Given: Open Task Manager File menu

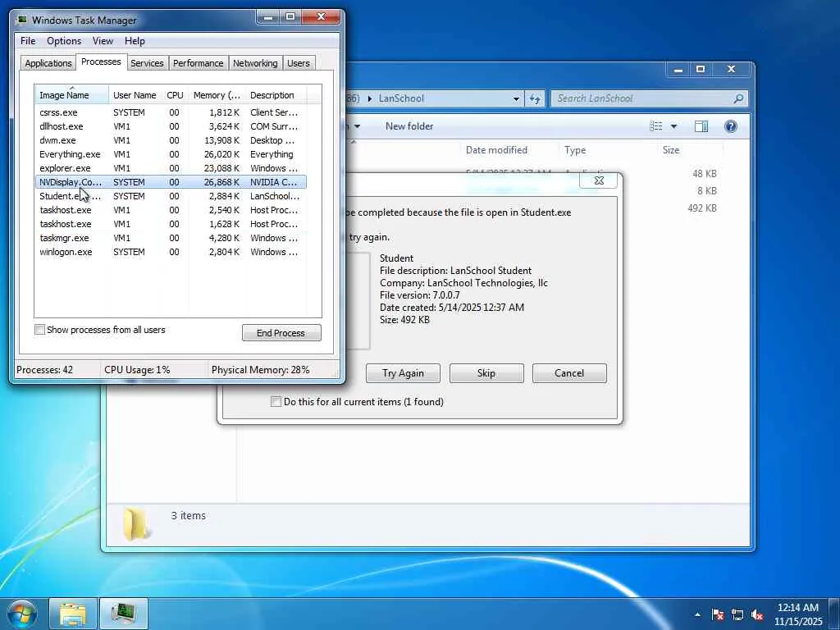Looking at the screenshot, I should click(28, 41).
